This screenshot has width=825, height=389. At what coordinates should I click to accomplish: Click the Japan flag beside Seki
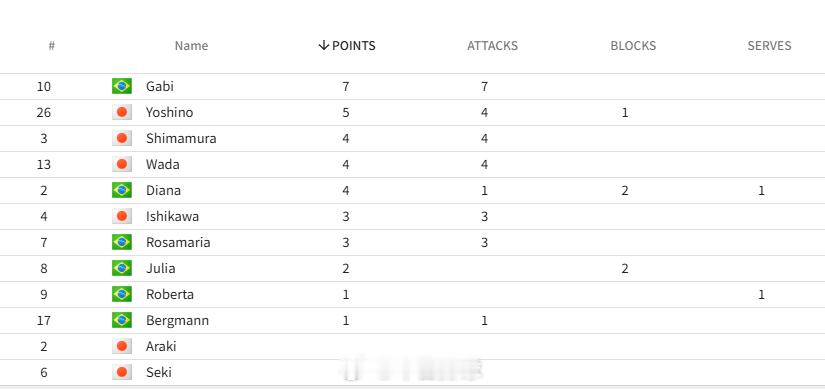pyautogui.click(x=122, y=372)
